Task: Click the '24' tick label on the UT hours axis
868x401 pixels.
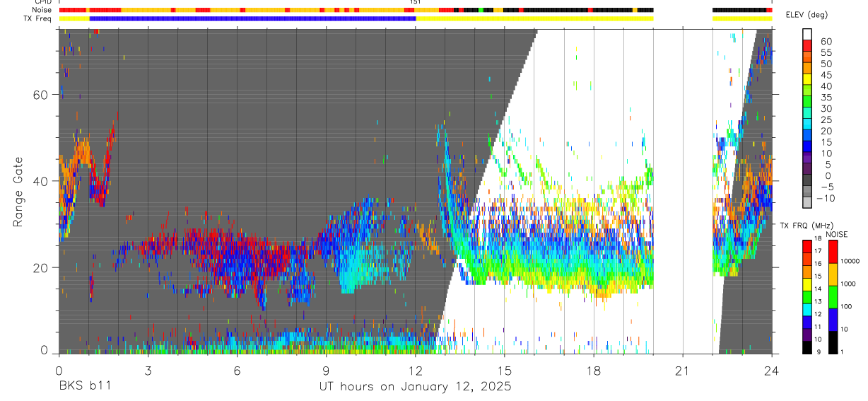Action: pyautogui.click(x=772, y=371)
